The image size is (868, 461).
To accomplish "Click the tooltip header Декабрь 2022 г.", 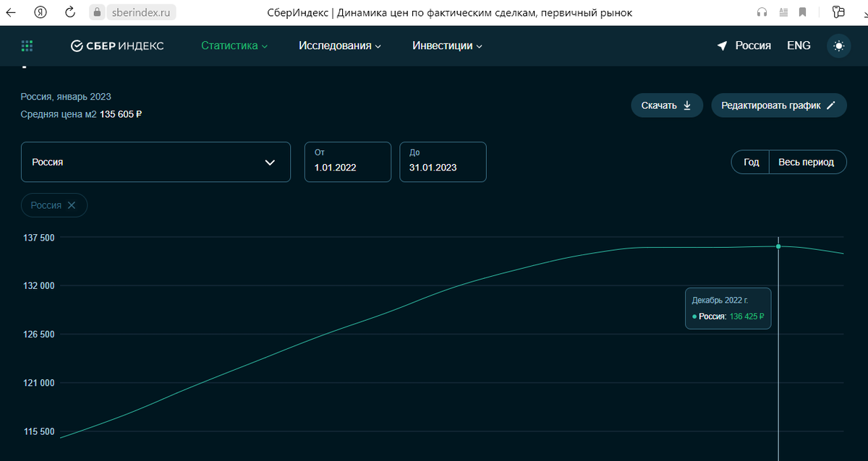I will [x=720, y=300].
